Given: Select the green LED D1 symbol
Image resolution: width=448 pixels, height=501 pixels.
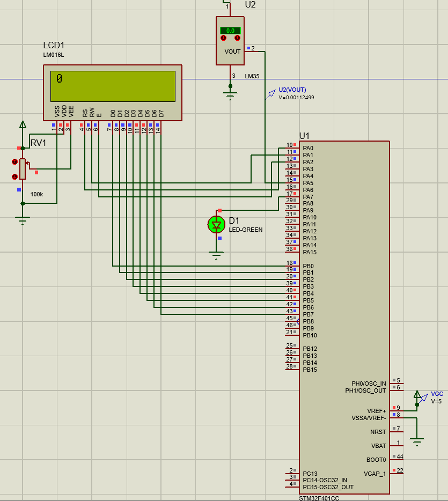Looking at the screenshot, I should 217,224.
